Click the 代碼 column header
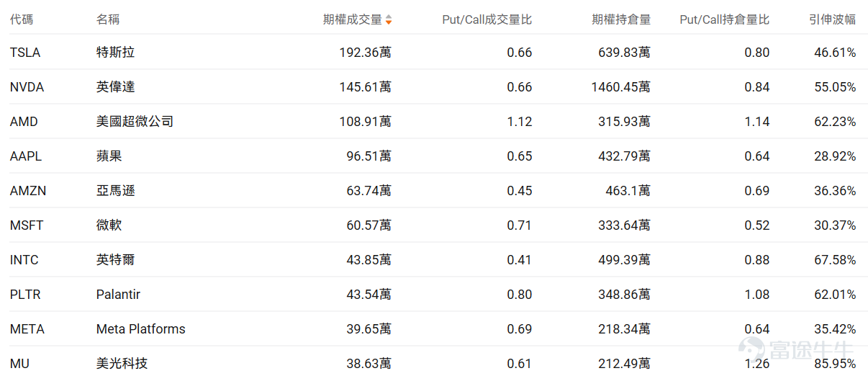The height and width of the screenshot is (376, 868). coord(22,19)
